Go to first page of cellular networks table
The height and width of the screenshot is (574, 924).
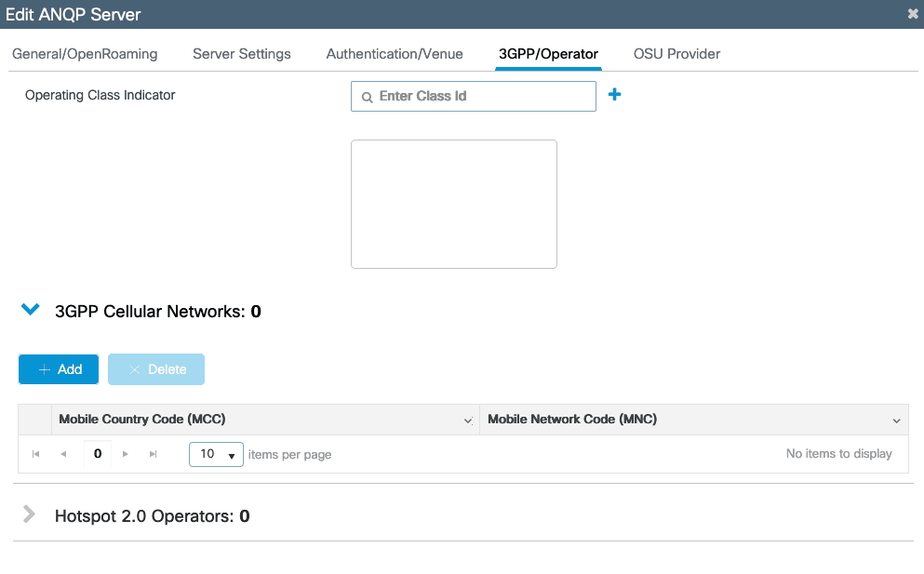[x=36, y=454]
